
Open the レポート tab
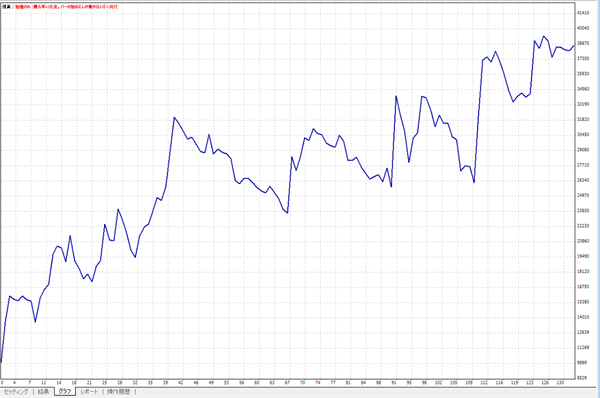[89, 392]
